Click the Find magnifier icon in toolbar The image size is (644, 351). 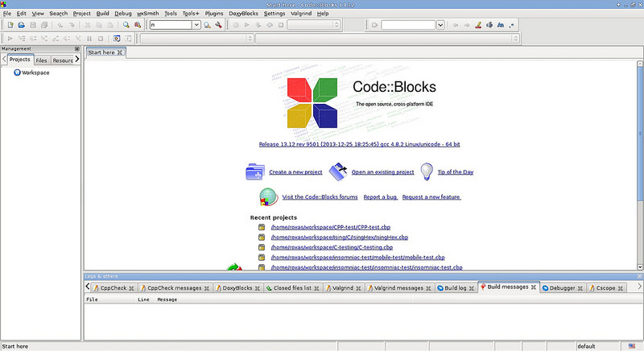tap(126, 25)
